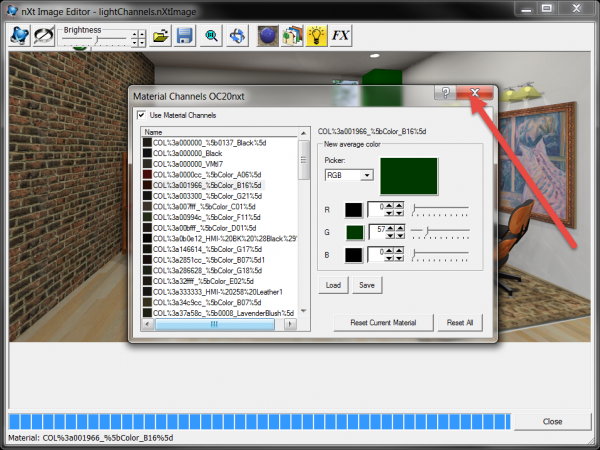The height and width of the screenshot is (450, 600).
Task: Select the COL%3a2851cc_%5bColor_B07%5d1 row
Action: coord(220,260)
